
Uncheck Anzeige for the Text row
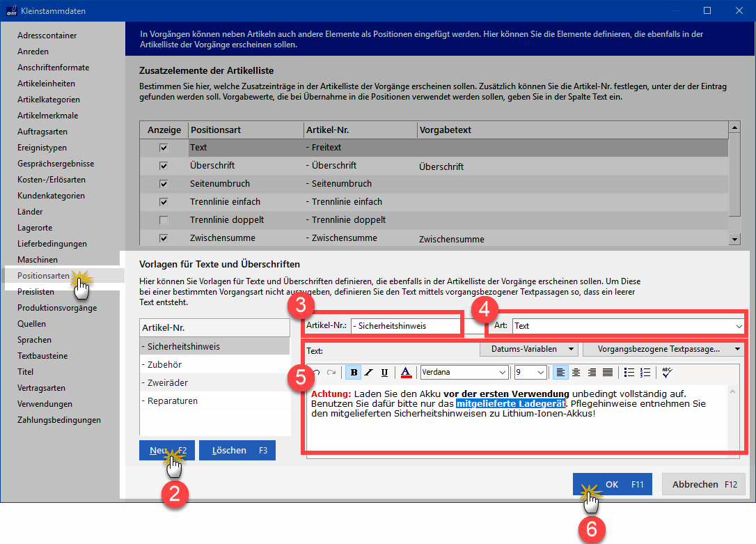164,148
